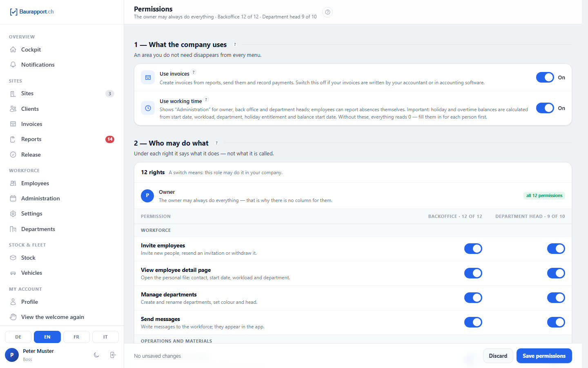Open Clients page
The height and width of the screenshot is (368, 588).
point(62,109)
